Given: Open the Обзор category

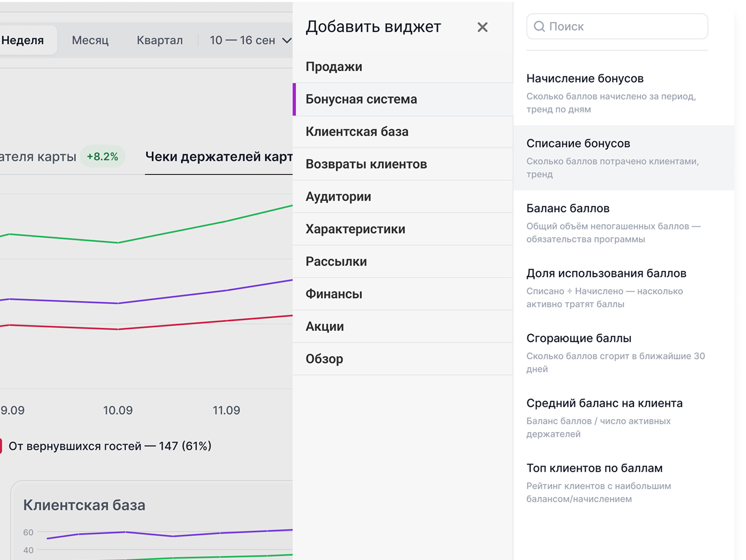Looking at the screenshot, I should click(403, 359).
